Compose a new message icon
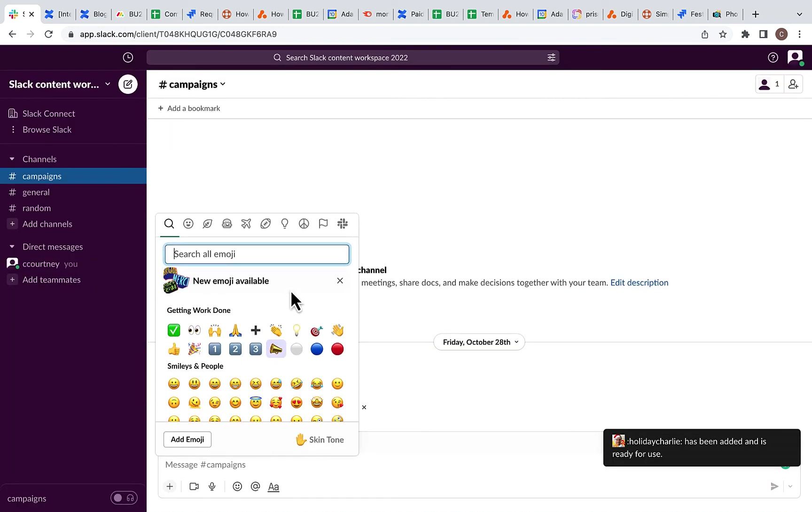The width and height of the screenshot is (812, 512). [x=128, y=84]
